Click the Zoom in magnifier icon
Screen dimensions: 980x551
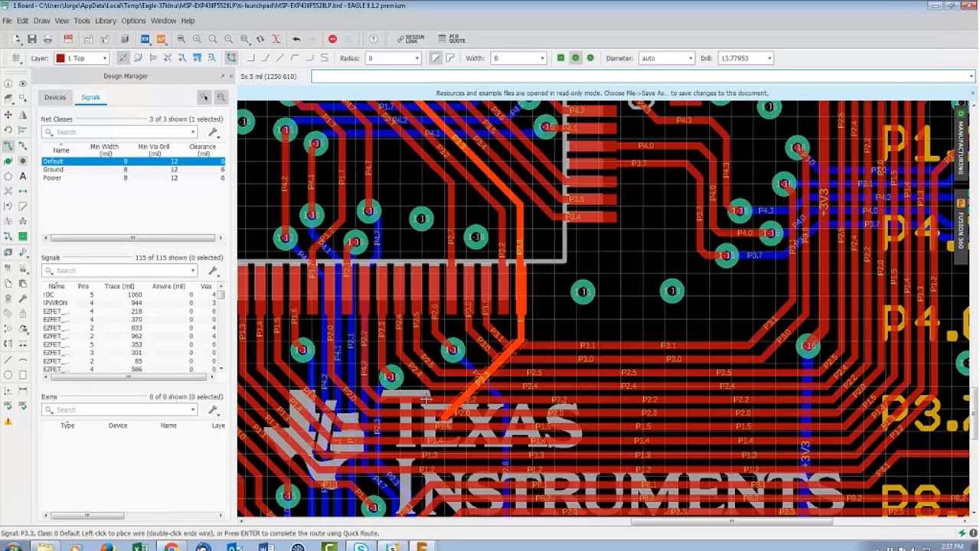tap(197, 39)
